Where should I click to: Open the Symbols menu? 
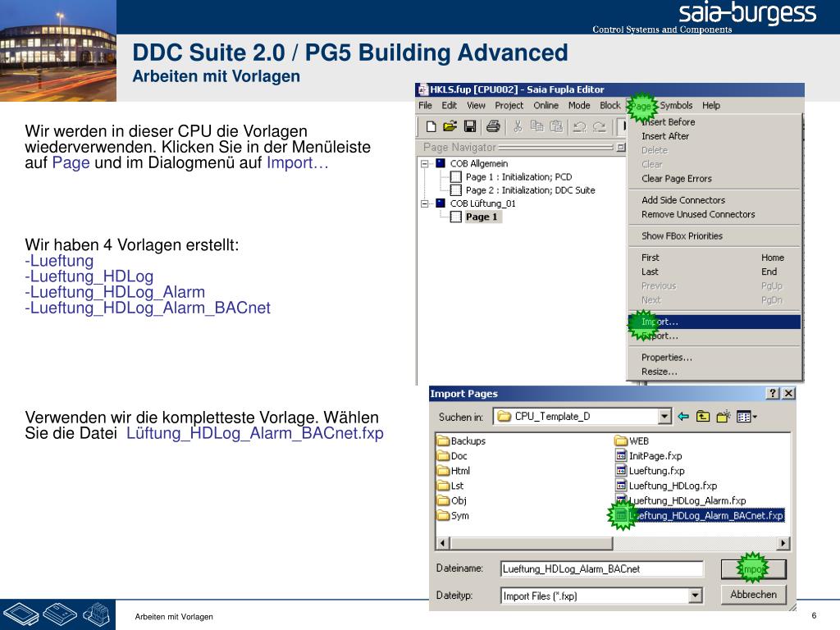point(676,106)
